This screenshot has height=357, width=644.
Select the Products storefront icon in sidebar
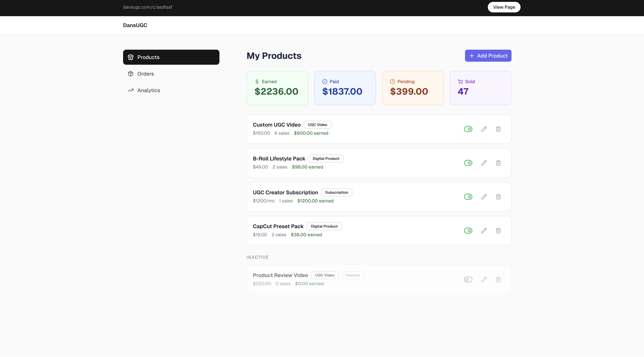click(x=130, y=57)
